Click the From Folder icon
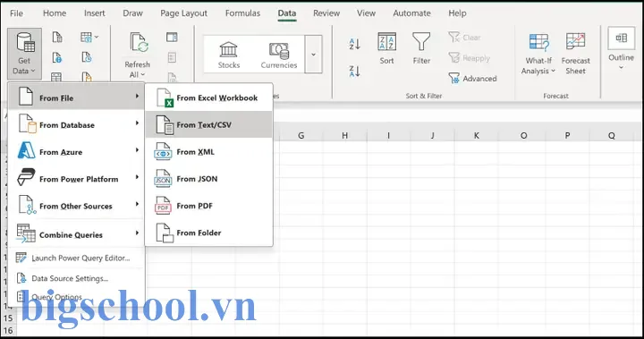The image size is (644, 339). pyautogui.click(x=165, y=233)
